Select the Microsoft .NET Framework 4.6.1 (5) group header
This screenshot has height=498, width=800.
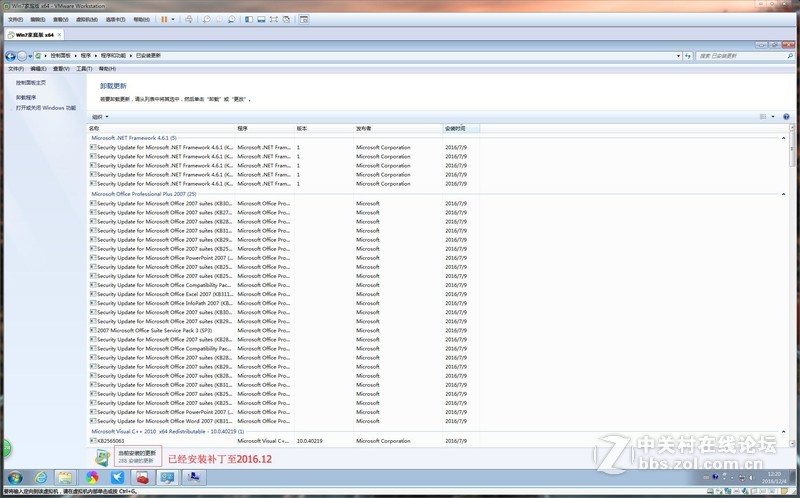click(x=134, y=138)
